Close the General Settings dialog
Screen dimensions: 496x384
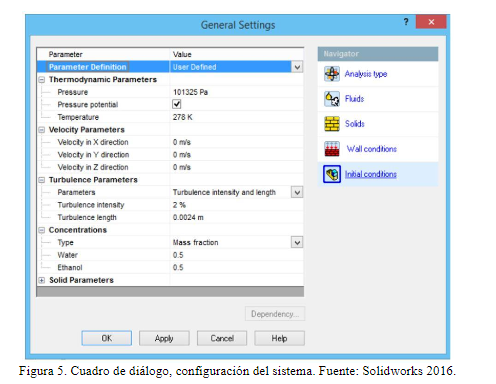[431, 22]
